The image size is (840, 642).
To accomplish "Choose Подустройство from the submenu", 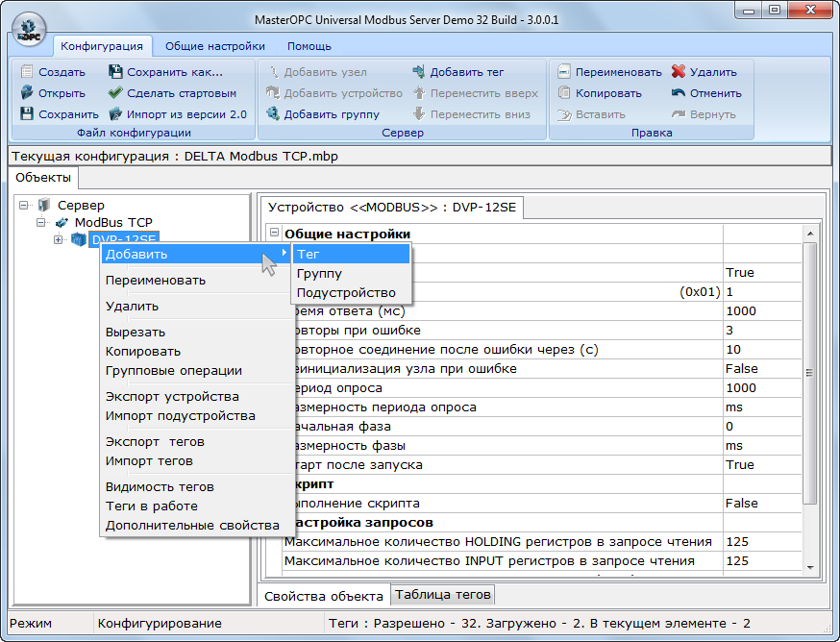I will 346,292.
